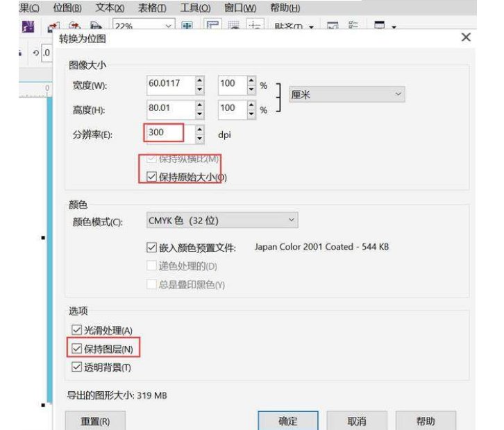
Task: Toggle the show guidelines toolbar icon
Action: click(x=255, y=25)
